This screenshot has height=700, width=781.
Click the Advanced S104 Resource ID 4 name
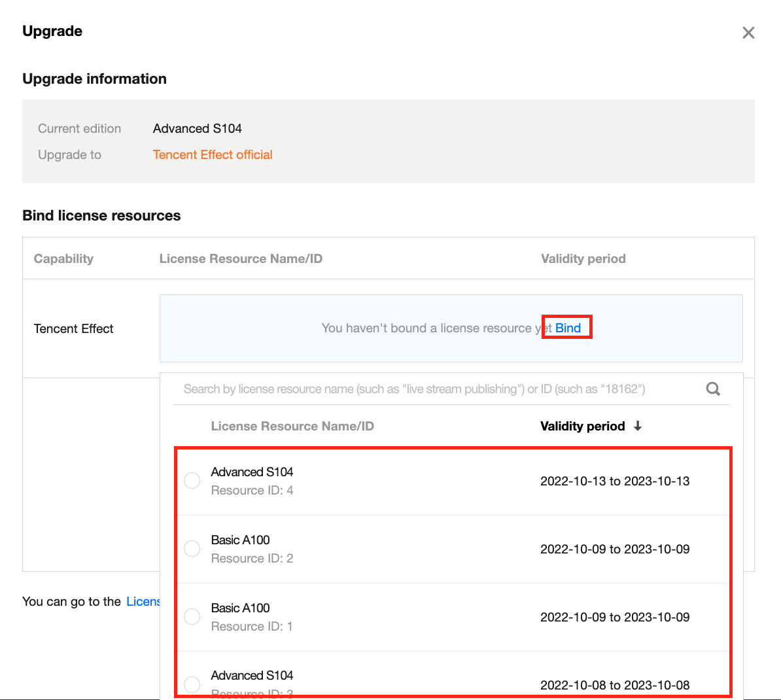click(252, 472)
